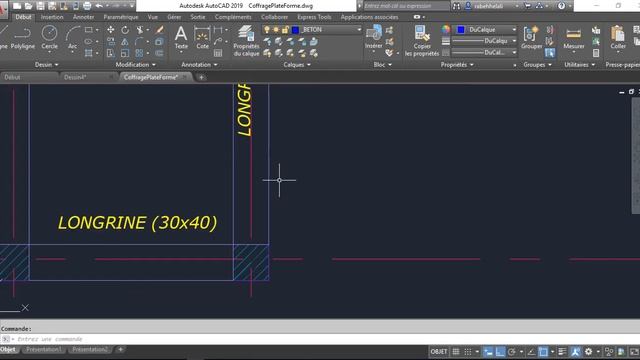Toggle polar tracking in status bar
The width and height of the screenshot is (640, 360).
pos(512,351)
